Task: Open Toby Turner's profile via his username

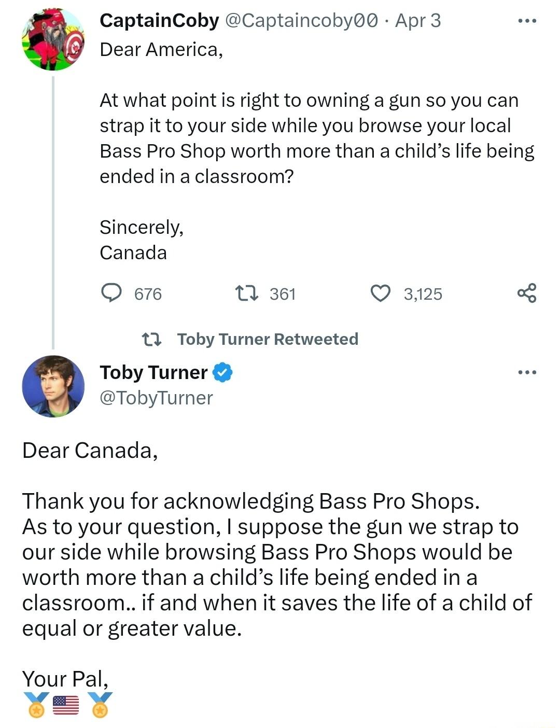Action: [x=153, y=372]
